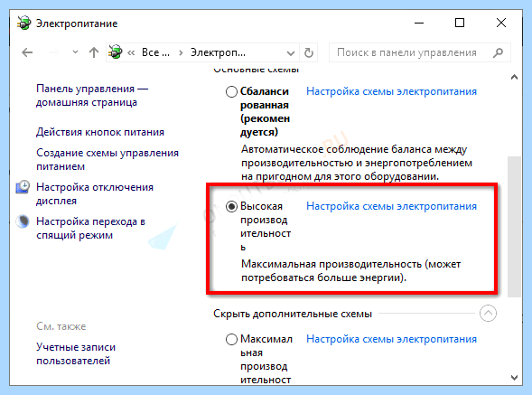This screenshot has height=395, width=532.
Task: Select the 'Сбалансированная' power plan radio
Action: coord(231,91)
